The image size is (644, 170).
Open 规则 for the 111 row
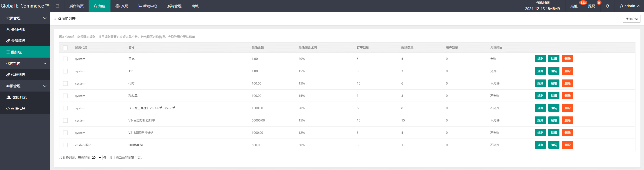tap(540, 71)
